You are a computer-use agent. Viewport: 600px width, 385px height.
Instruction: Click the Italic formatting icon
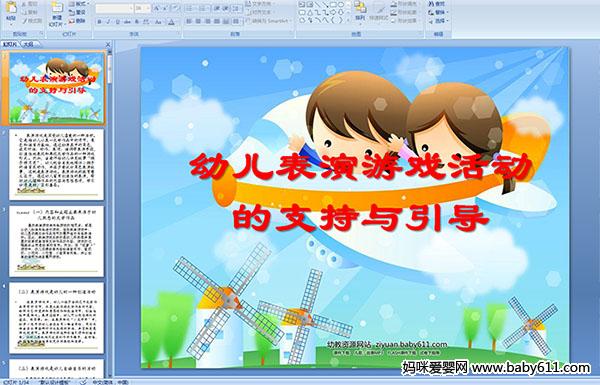pos(108,22)
